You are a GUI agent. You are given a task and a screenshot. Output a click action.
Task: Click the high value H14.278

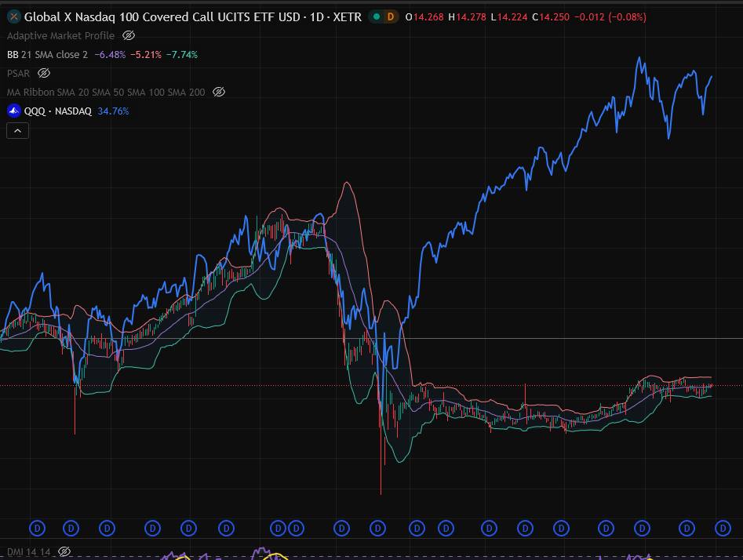click(467, 17)
